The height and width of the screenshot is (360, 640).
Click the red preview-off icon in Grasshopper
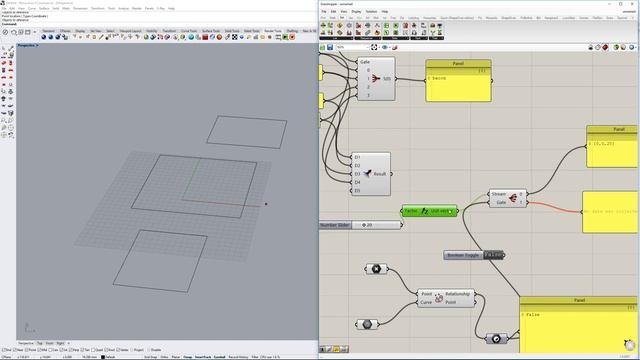click(605, 47)
